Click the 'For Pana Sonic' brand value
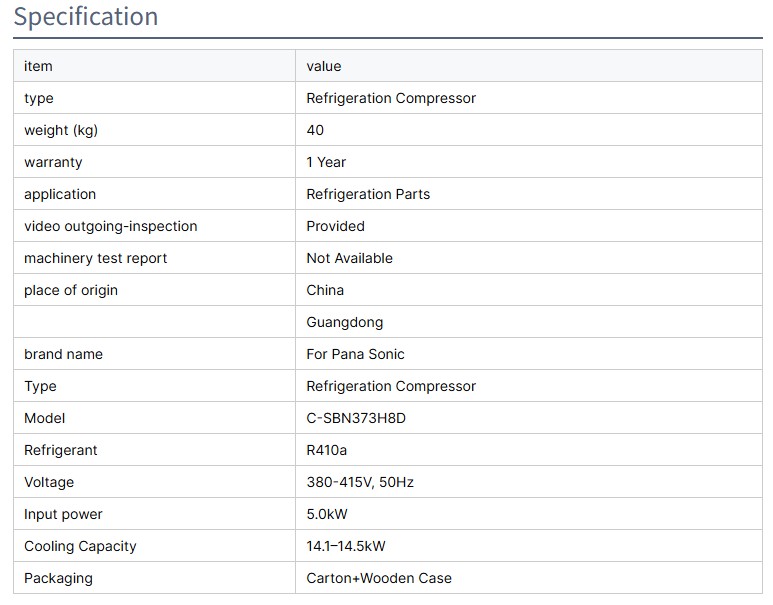 (355, 354)
